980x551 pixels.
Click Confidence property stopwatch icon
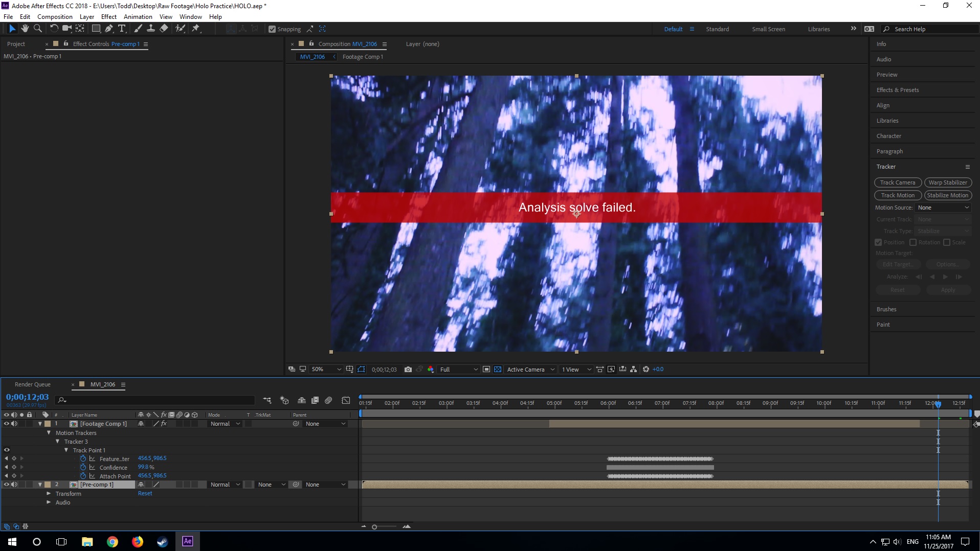(83, 467)
